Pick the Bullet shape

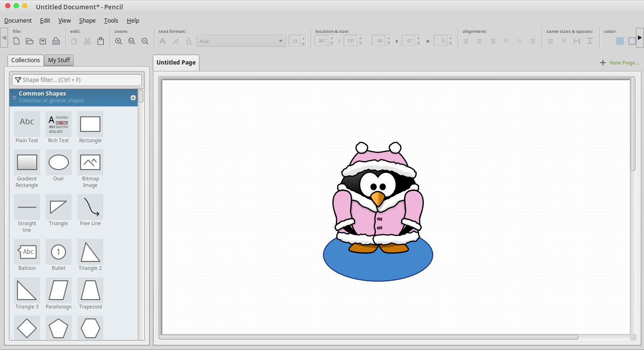point(58,255)
